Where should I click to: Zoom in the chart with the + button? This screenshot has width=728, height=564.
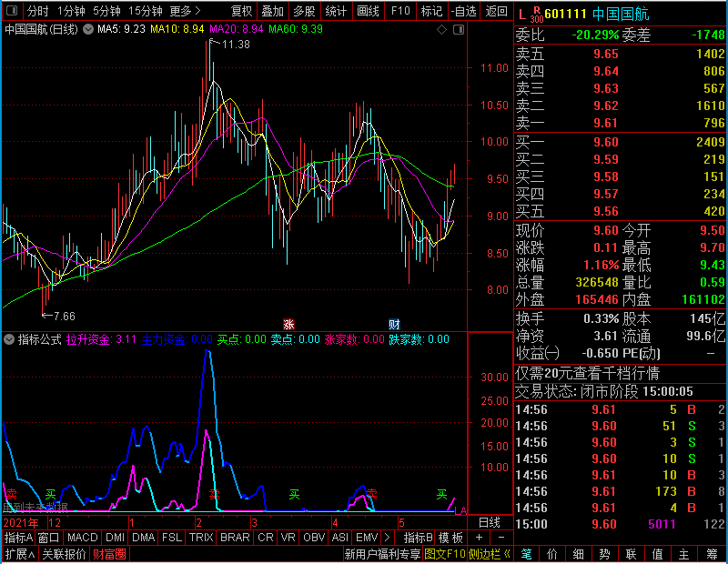coord(479,538)
